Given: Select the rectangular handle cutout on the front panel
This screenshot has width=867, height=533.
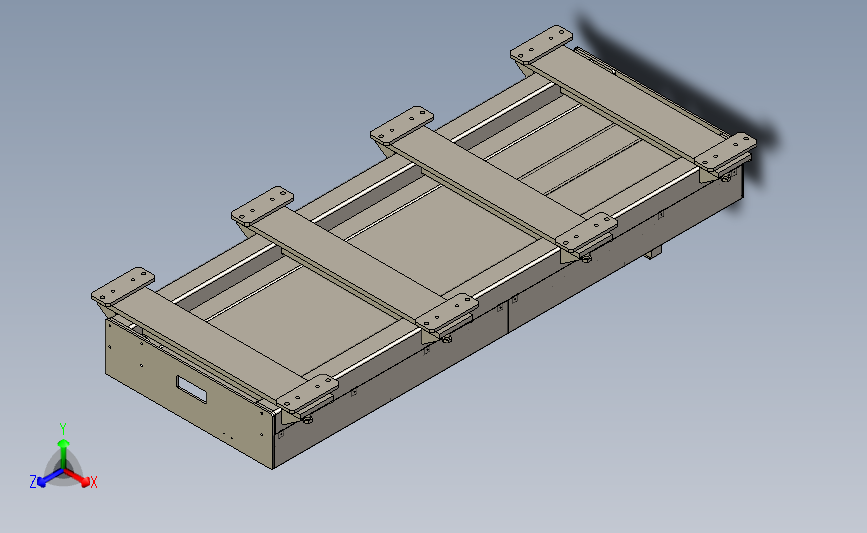Looking at the screenshot, I should (x=191, y=389).
